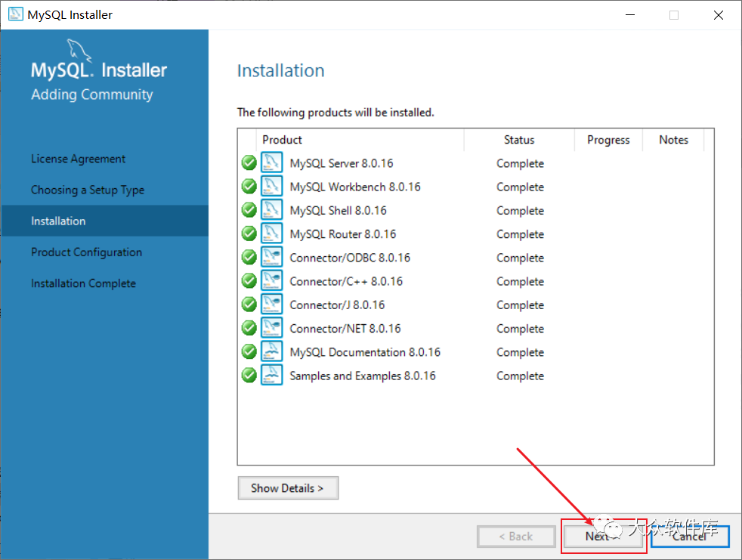742x560 pixels.
Task: Click the MySQL dolphin logo in sidebar
Action: tap(79, 50)
